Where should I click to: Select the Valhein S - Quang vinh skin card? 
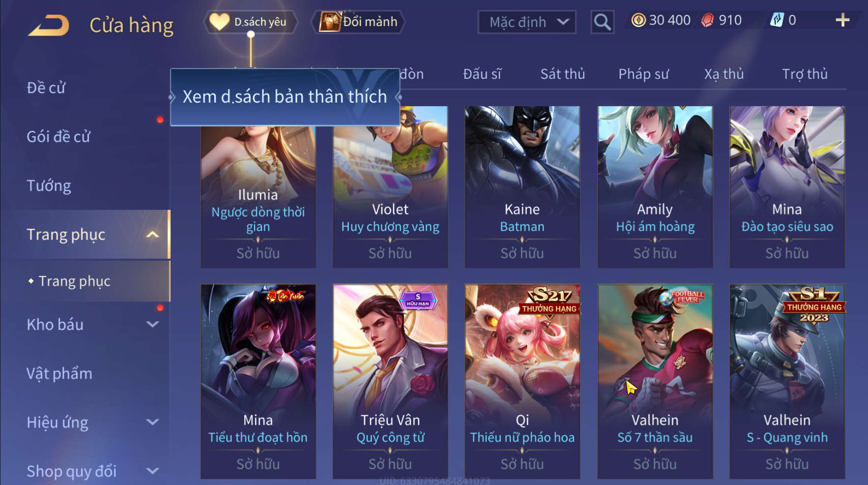click(x=787, y=381)
